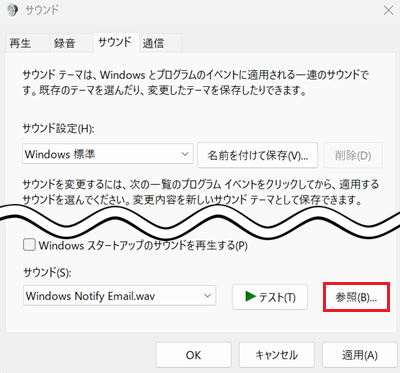The image size is (400, 373).
Task: Open the Windows 標準 sound scheme dropdown
Action: [x=108, y=154]
